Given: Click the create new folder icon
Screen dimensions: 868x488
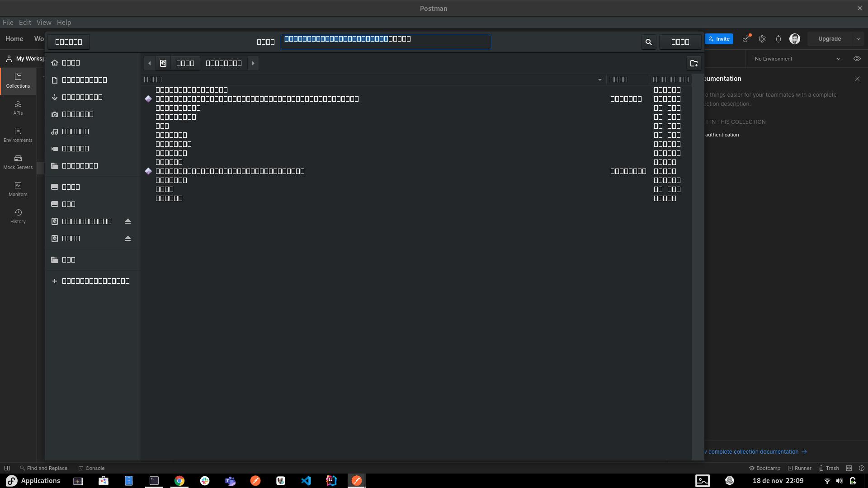Looking at the screenshot, I should coord(693,63).
